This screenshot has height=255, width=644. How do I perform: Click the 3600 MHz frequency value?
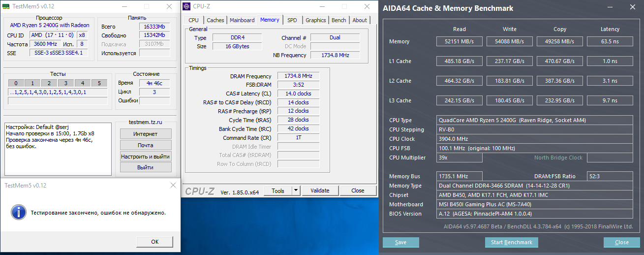[x=45, y=44]
